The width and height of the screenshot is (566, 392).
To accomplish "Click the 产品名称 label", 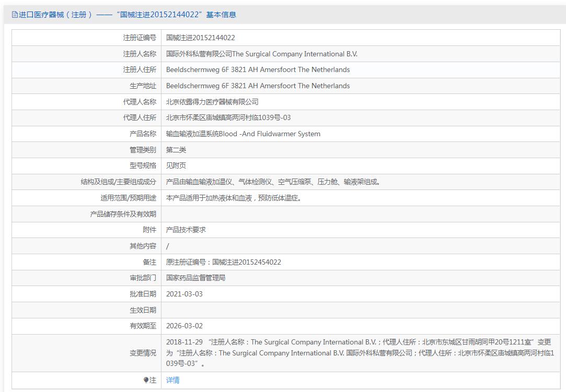I will click(143, 134).
